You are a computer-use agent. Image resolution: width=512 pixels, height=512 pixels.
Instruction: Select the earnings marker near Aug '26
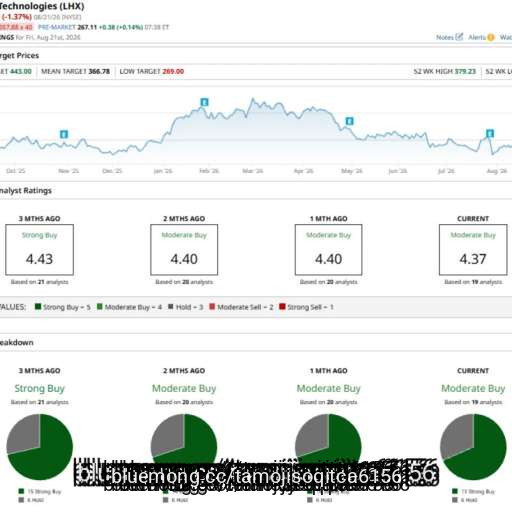(490, 134)
